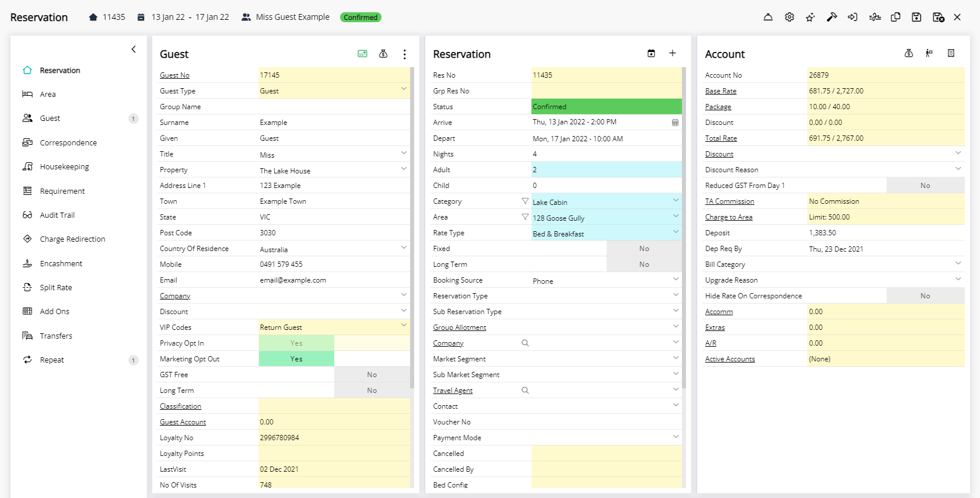Click the plus icon in Reservation panel
The image size is (980, 498).
[x=673, y=53]
